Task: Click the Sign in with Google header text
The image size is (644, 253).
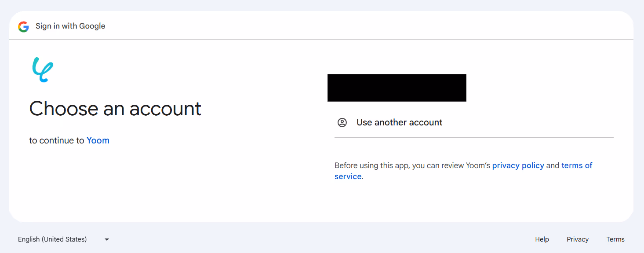Action: pos(70,26)
